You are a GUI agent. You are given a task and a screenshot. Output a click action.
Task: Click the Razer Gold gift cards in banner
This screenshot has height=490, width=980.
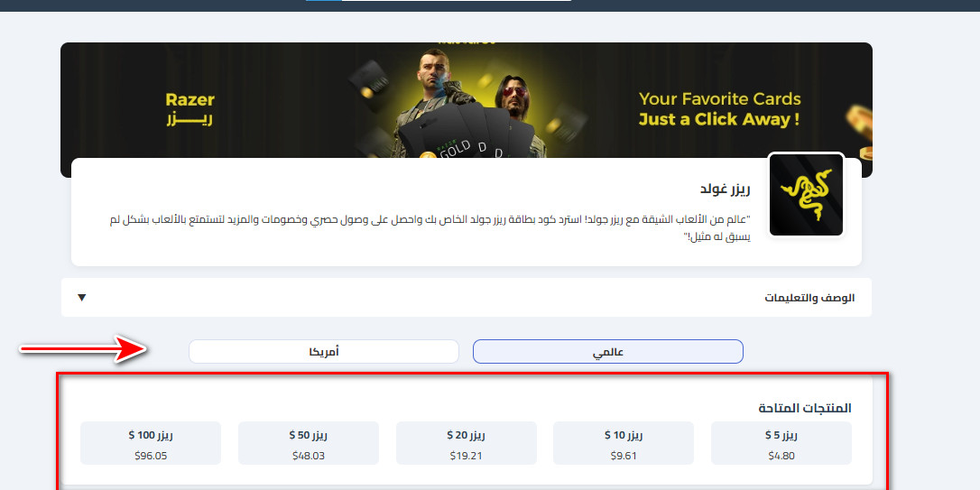467,134
